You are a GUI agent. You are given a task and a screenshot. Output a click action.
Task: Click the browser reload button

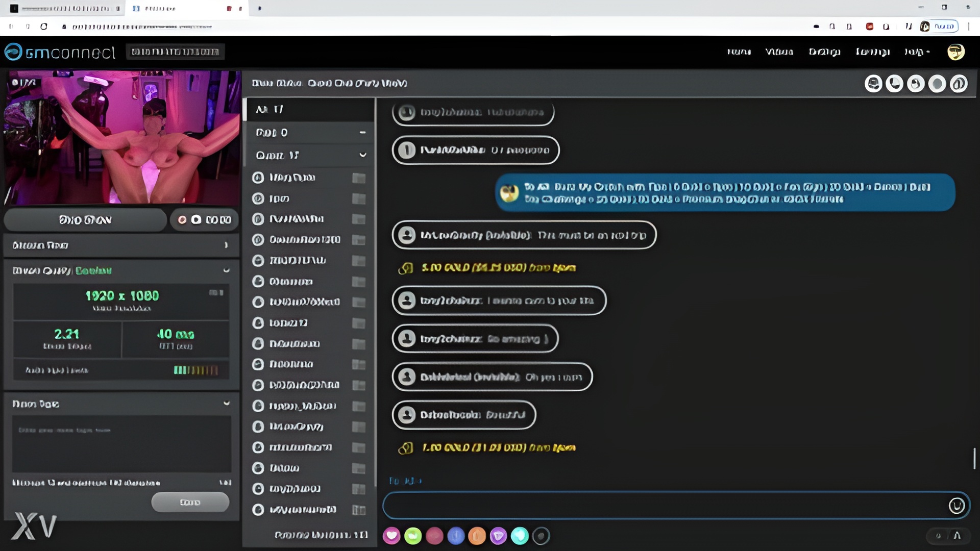(x=44, y=26)
